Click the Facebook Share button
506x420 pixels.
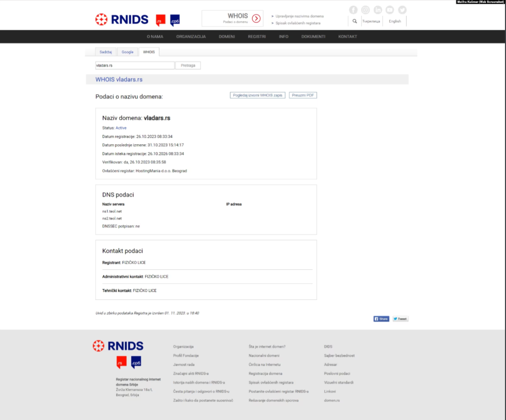(x=381, y=319)
